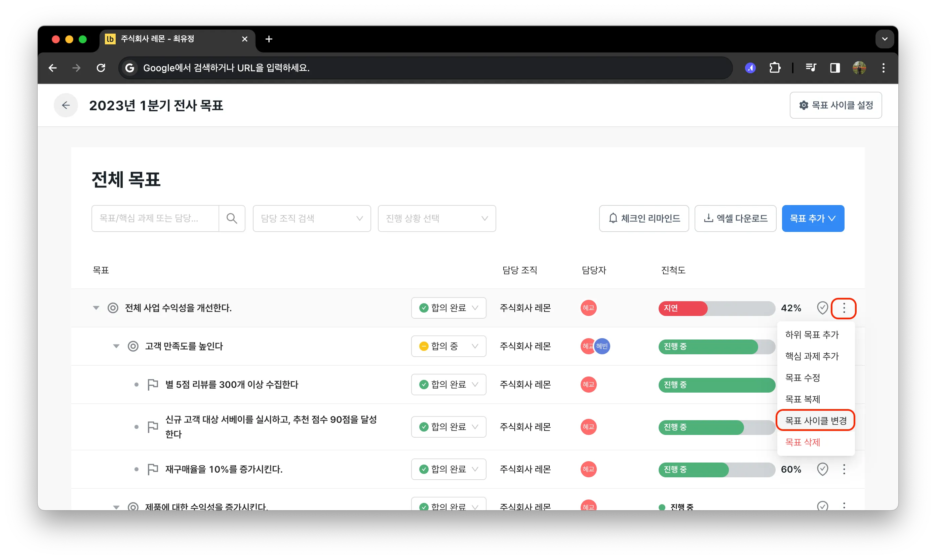Click the 목표 사이클 설정 button
This screenshot has height=560, width=936.
coord(835,105)
